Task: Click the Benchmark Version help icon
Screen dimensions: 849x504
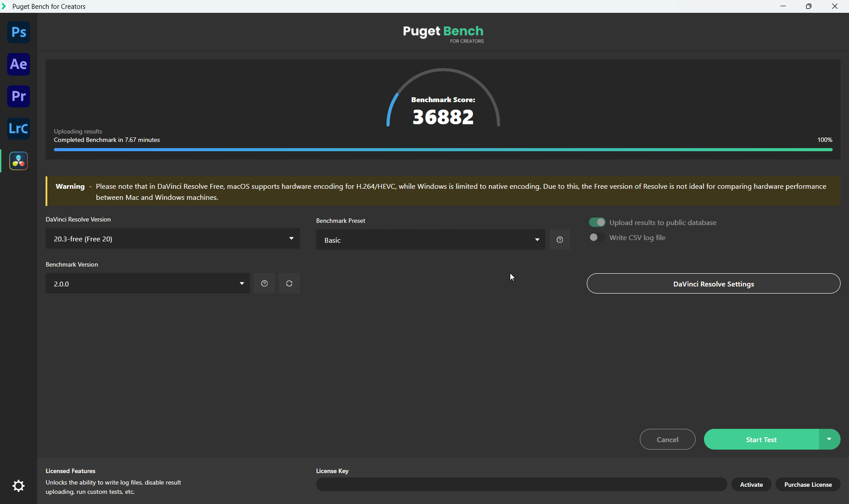Action: (x=264, y=283)
